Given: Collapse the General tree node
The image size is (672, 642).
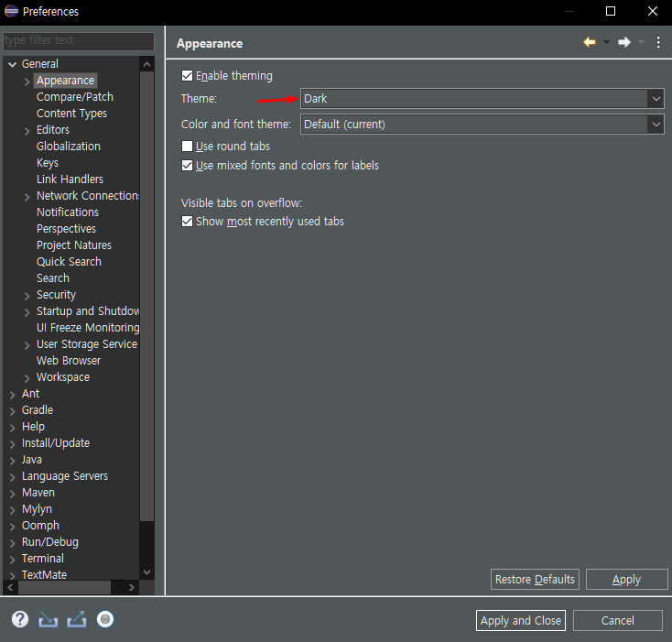Looking at the screenshot, I should [x=13, y=65].
